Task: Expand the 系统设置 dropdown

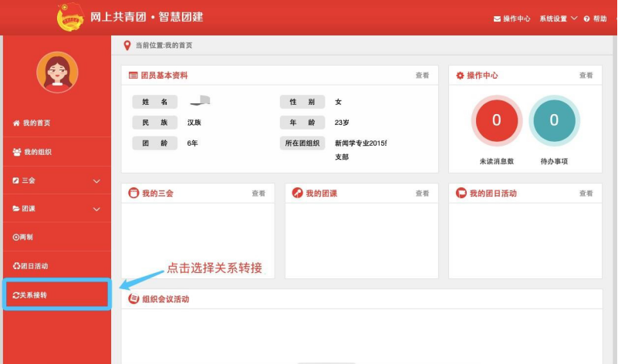Action: pos(558,19)
